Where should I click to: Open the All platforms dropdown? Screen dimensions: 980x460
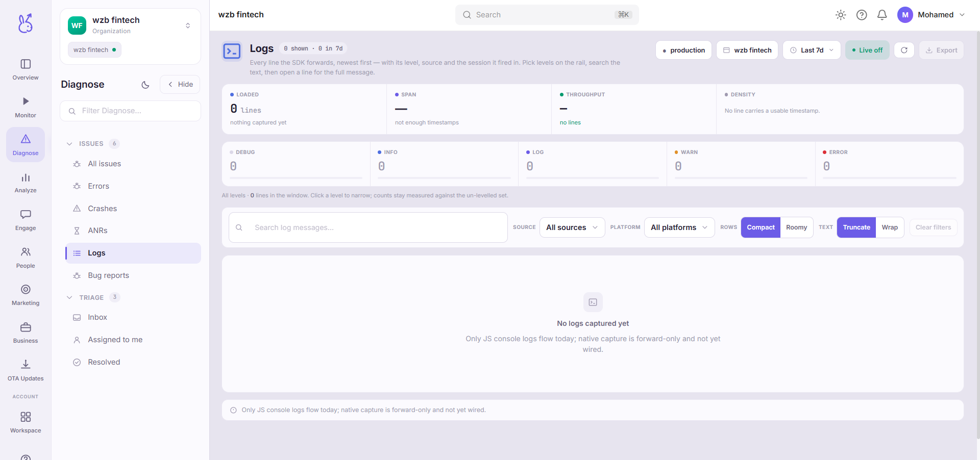point(679,227)
